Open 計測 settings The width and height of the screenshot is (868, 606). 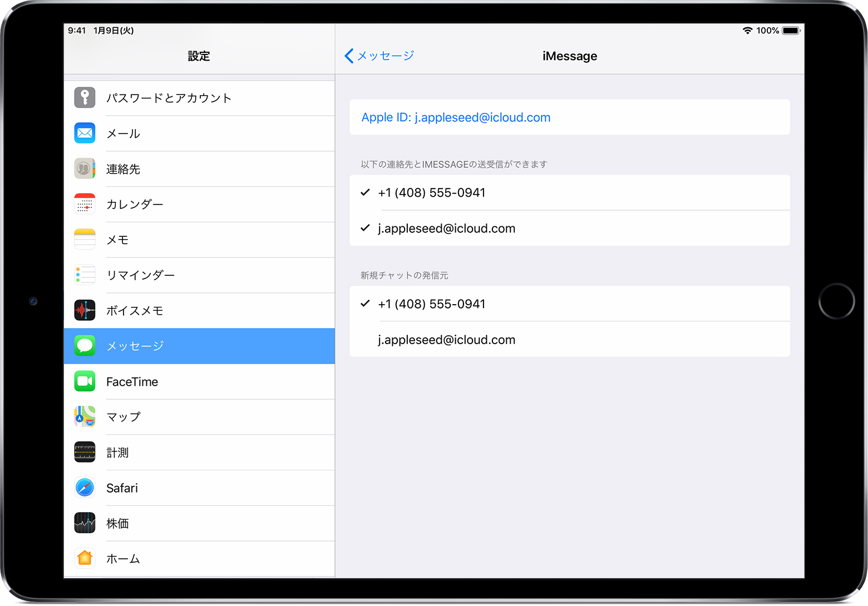click(x=199, y=453)
